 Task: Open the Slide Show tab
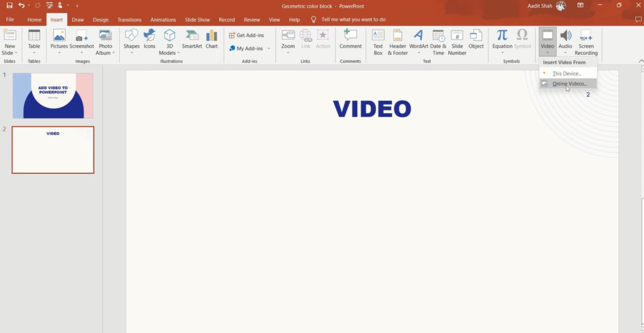click(x=197, y=20)
